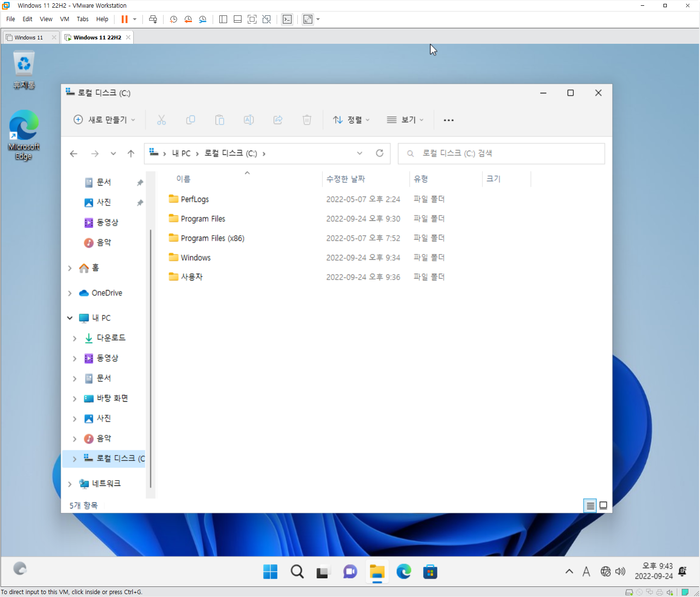Screen dimensions: 700x597
Task: Open Task View in taskbar
Action: click(323, 572)
